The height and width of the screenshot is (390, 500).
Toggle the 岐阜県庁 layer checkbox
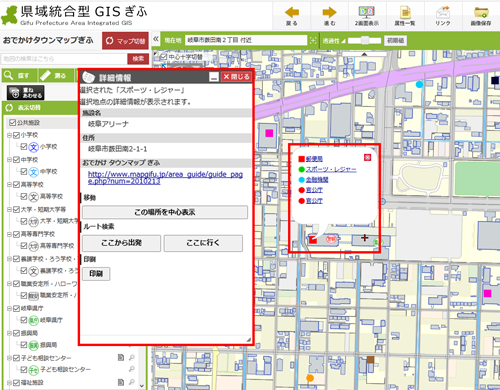click(16, 308)
